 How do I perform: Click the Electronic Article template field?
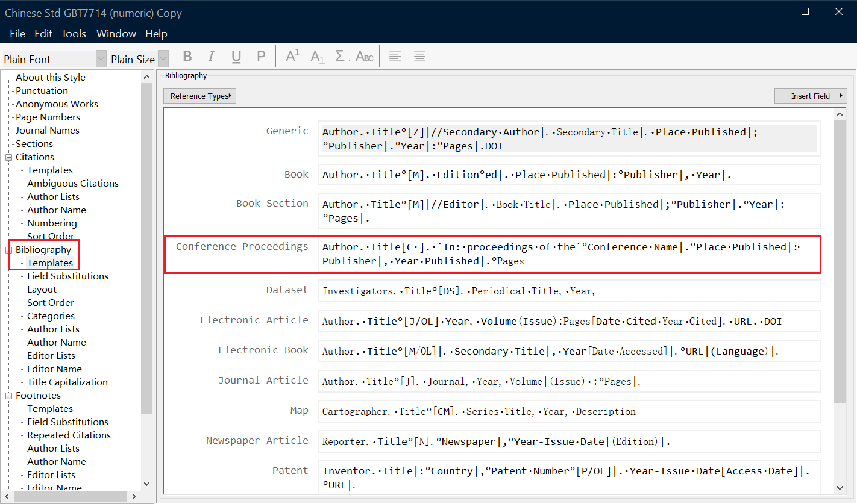click(x=569, y=321)
